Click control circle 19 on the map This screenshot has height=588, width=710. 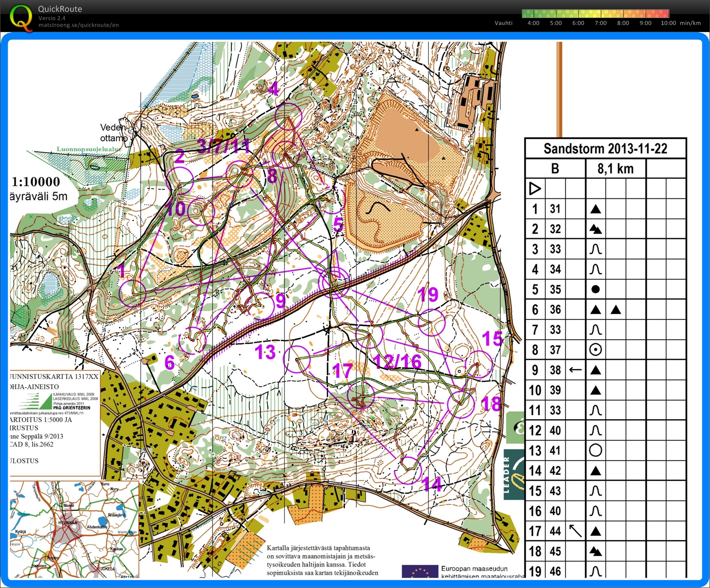pyautogui.click(x=432, y=323)
